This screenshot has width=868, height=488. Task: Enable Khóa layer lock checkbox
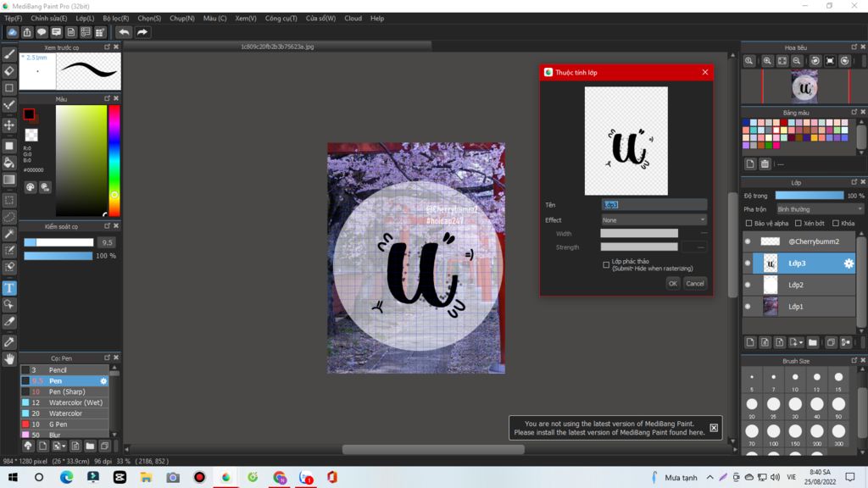coord(836,224)
